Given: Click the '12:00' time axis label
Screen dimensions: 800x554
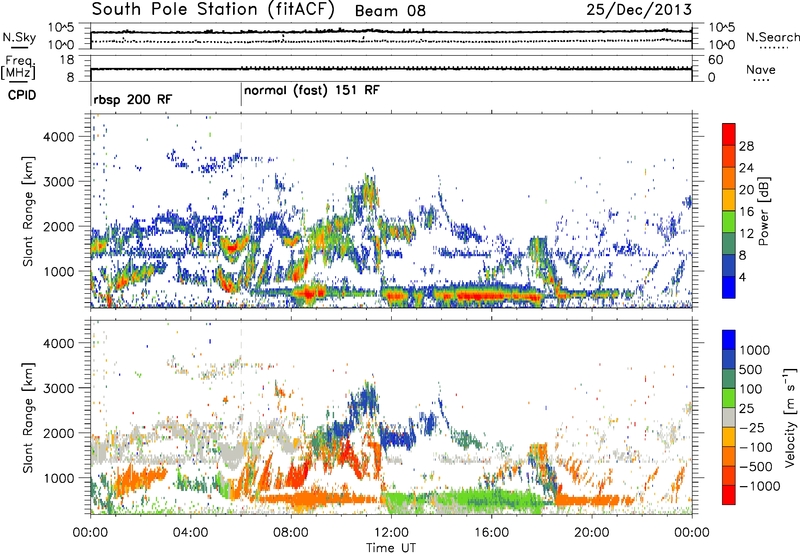Looking at the screenshot, I should click(391, 533).
